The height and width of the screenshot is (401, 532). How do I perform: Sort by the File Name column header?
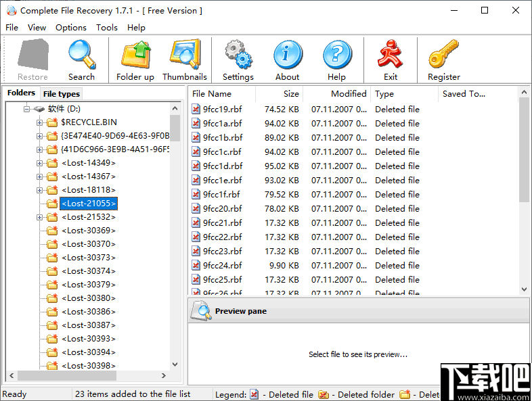[221, 93]
